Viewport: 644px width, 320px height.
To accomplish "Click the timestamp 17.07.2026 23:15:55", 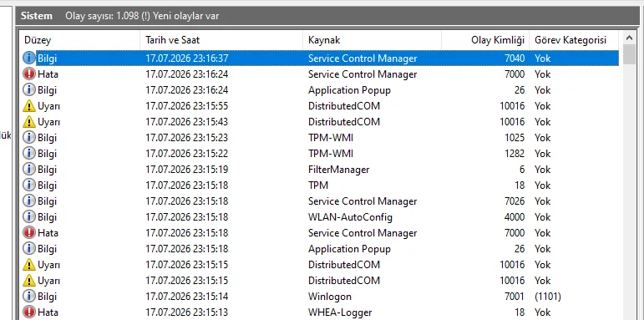I will (x=187, y=106).
